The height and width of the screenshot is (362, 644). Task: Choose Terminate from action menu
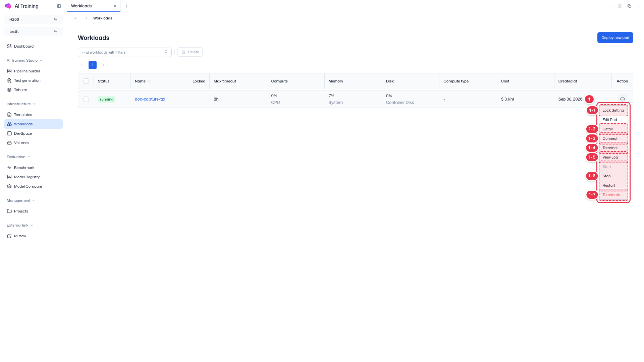click(613, 195)
